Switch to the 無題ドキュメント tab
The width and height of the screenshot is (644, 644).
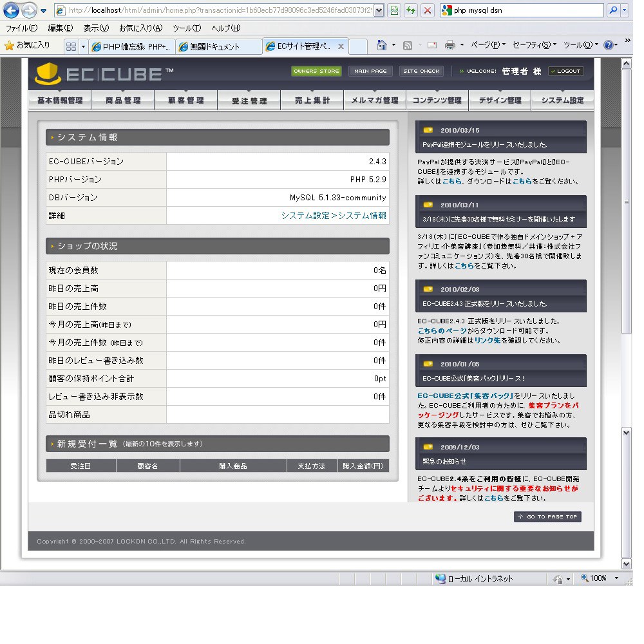point(219,46)
